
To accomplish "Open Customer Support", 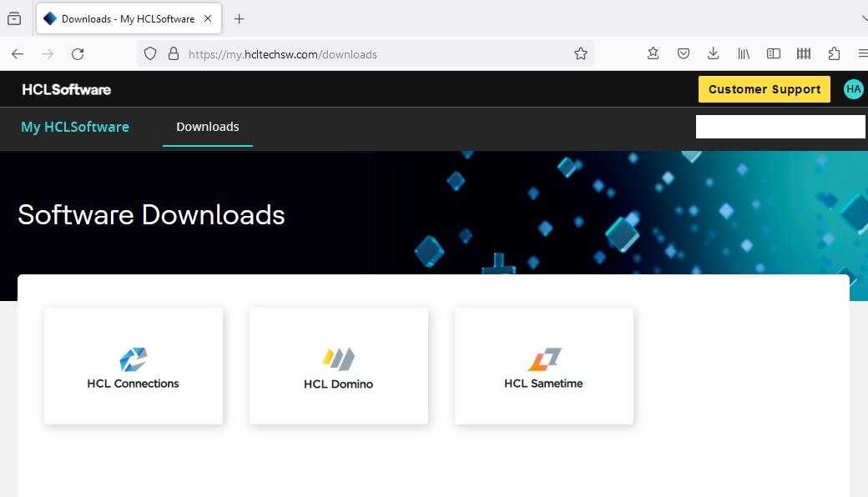I will tap(764, 89).
